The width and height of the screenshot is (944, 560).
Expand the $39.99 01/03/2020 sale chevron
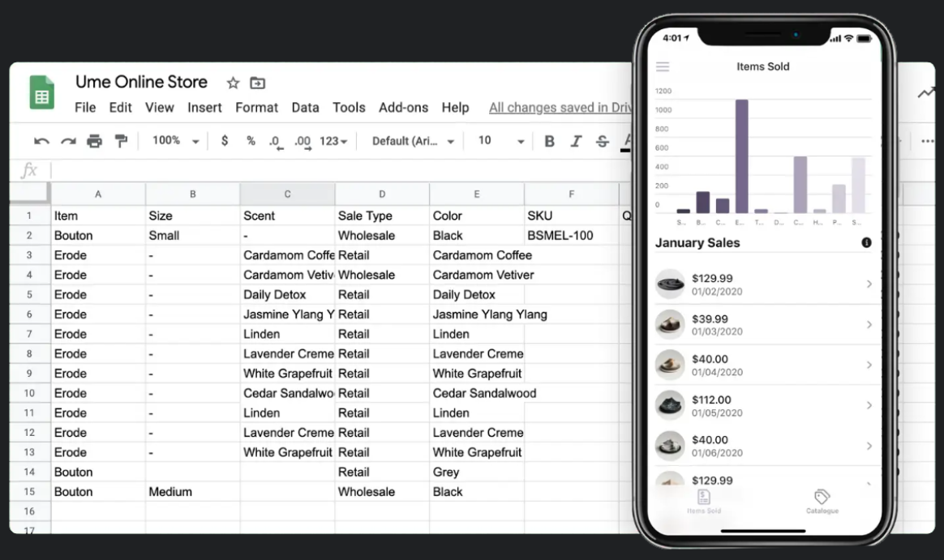tap(869, 325)
